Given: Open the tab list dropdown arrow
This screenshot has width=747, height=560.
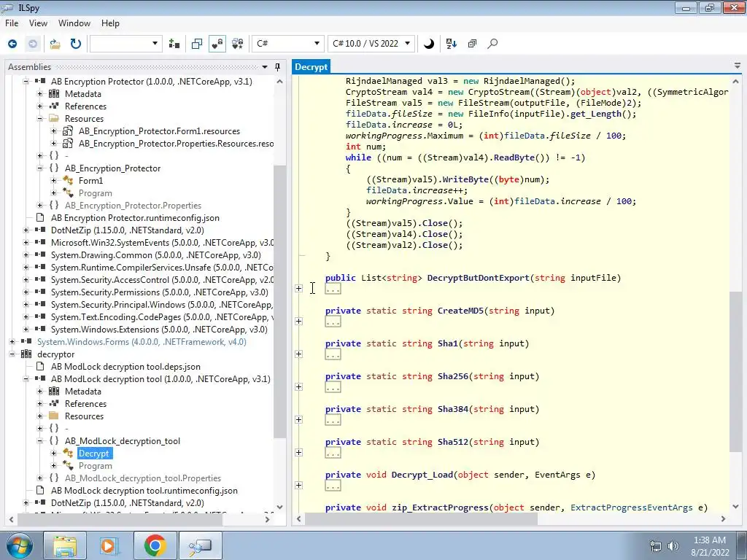Looking at the screenshot, I should tap(737, 66).
